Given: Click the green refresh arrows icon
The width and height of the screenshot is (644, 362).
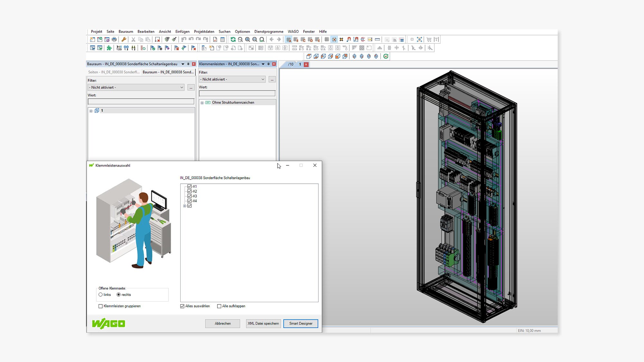Looking at the screenshot, I should (233, 40).
